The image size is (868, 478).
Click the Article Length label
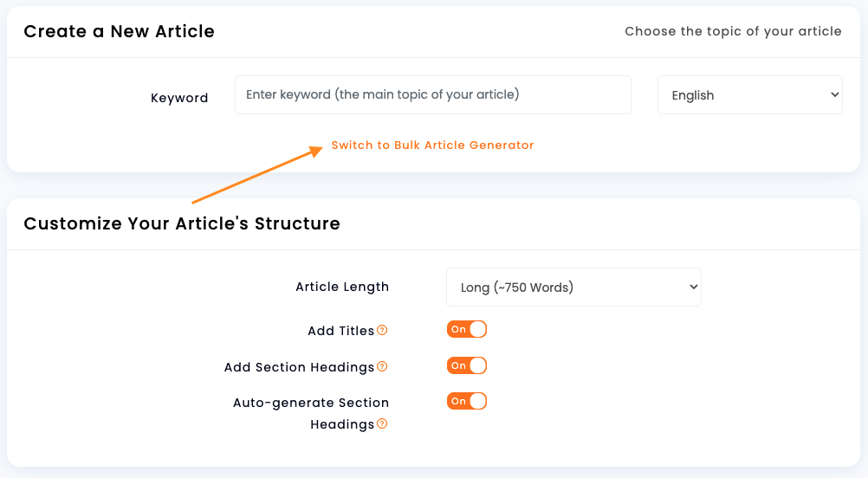tap(342, 287)
